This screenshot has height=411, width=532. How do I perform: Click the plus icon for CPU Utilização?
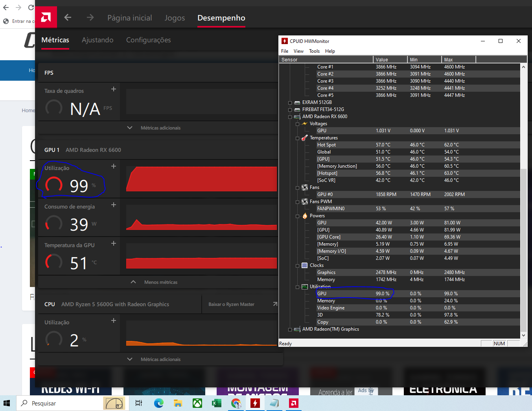pos(114,320)
